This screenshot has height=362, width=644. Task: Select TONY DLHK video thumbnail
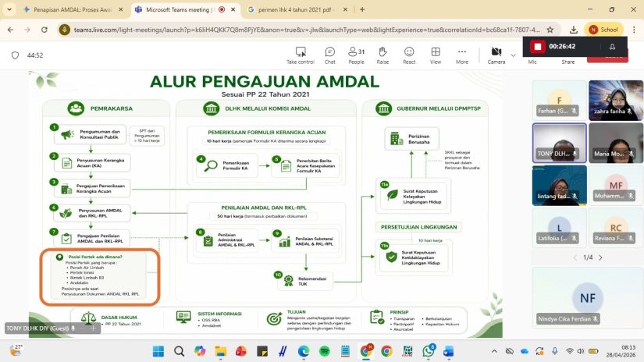point(559,143)
